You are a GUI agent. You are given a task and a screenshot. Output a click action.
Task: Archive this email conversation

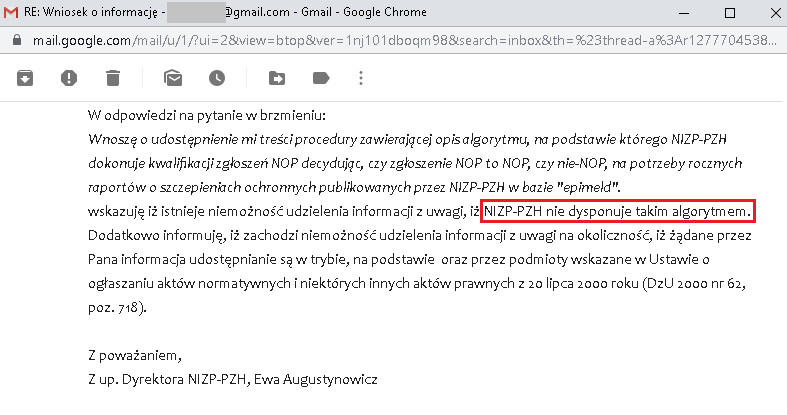pyautogui.click(x=24, y=78)
